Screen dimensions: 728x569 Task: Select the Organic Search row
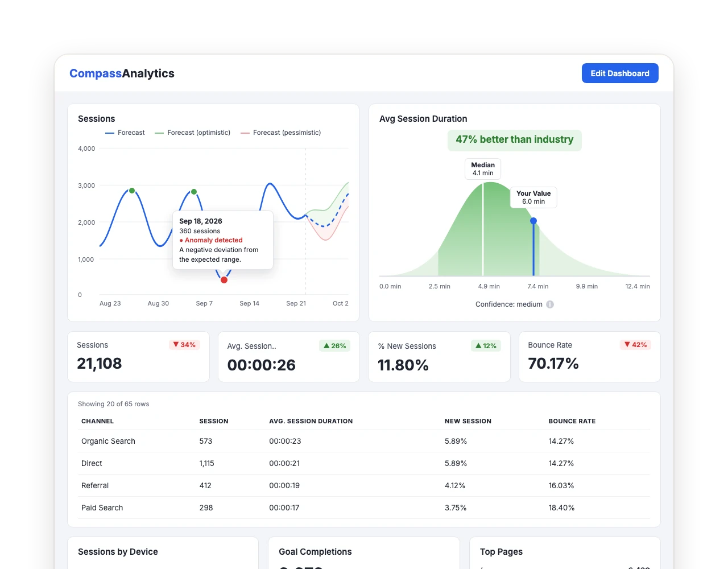coord(364,441)
